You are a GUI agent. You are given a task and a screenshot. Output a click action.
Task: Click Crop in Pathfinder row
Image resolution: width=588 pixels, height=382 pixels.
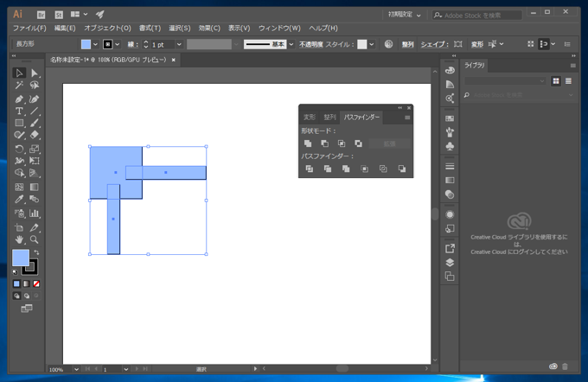pos(364,169)
